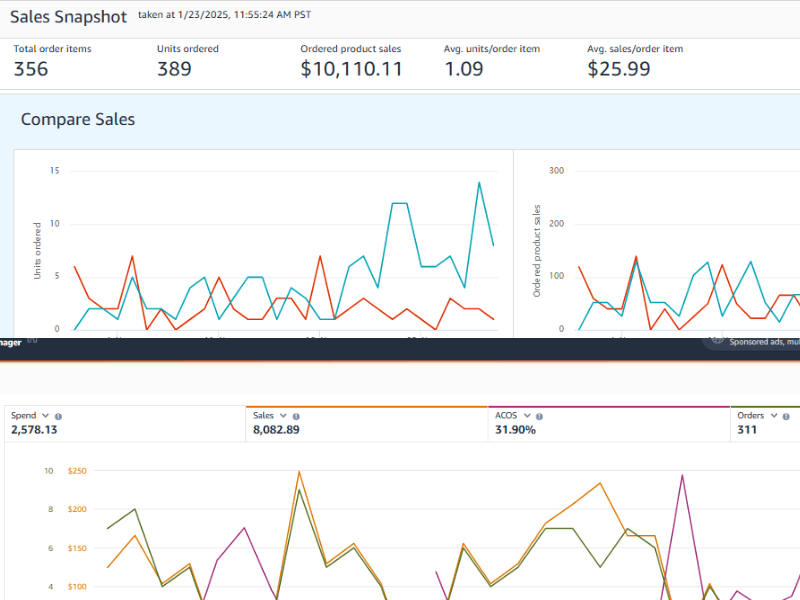Select the Total order items value 356

(31, 69)
